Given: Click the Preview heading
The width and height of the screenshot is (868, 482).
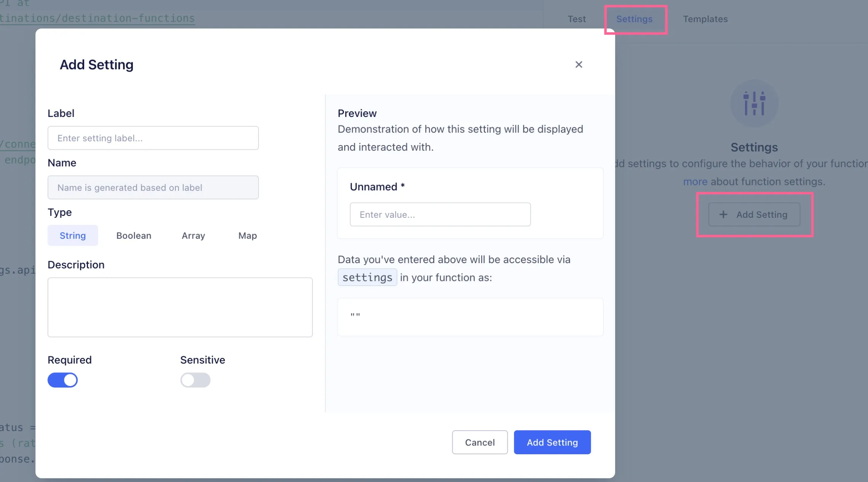Looking at the screenshot, I should [x=357, y=113].
